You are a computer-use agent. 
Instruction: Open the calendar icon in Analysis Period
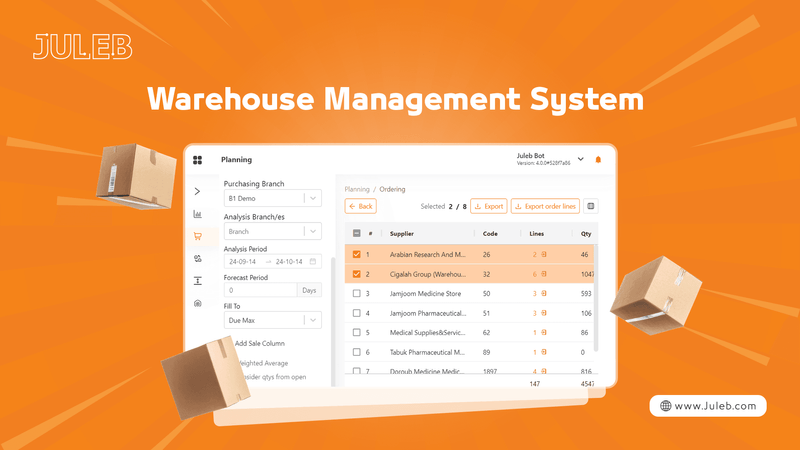tap(313, 261)
